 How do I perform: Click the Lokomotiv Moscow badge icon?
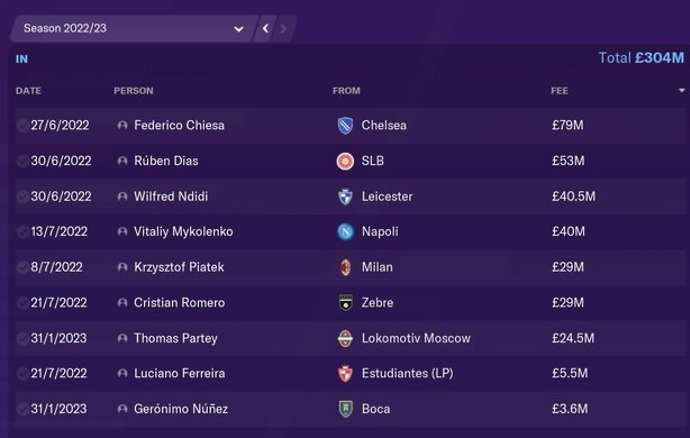coord(345,338)
